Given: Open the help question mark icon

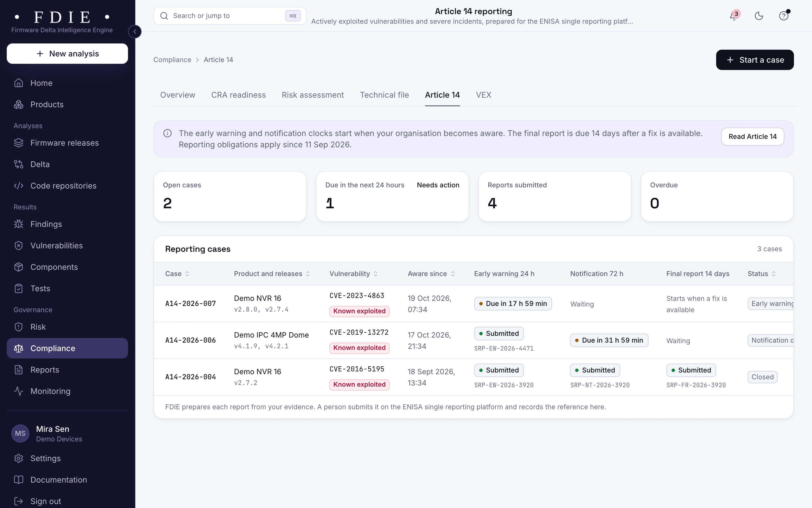Looking at the screenshot, I should pos(784,16).
